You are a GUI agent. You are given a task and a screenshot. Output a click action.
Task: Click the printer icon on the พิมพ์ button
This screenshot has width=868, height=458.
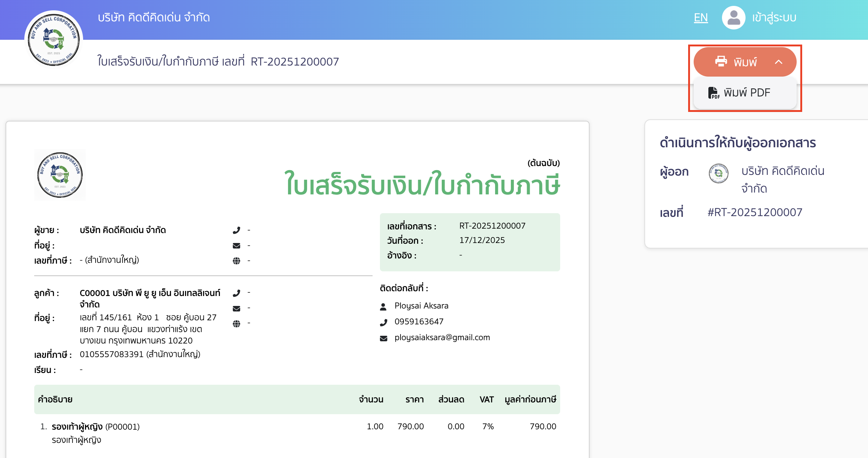pyautogui.click(x=721, y=61)
